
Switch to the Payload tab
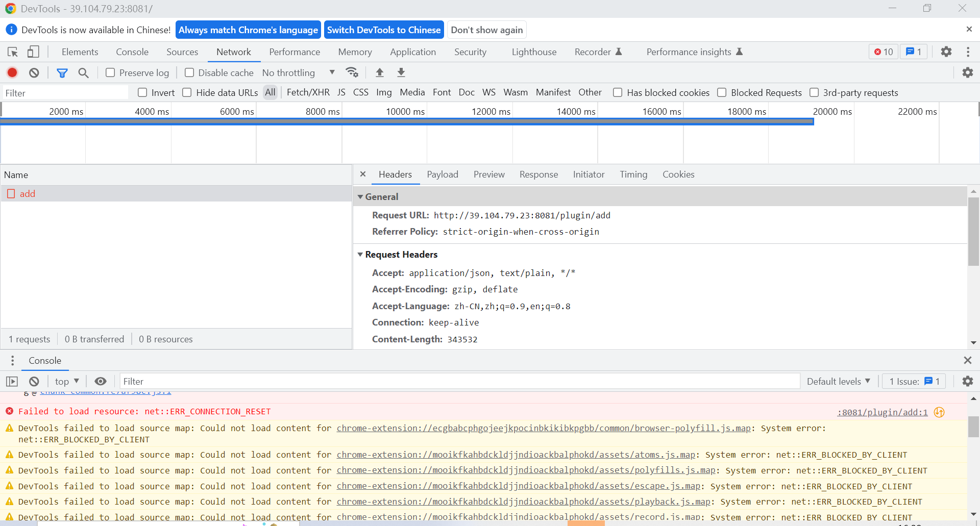click(442, 174)
